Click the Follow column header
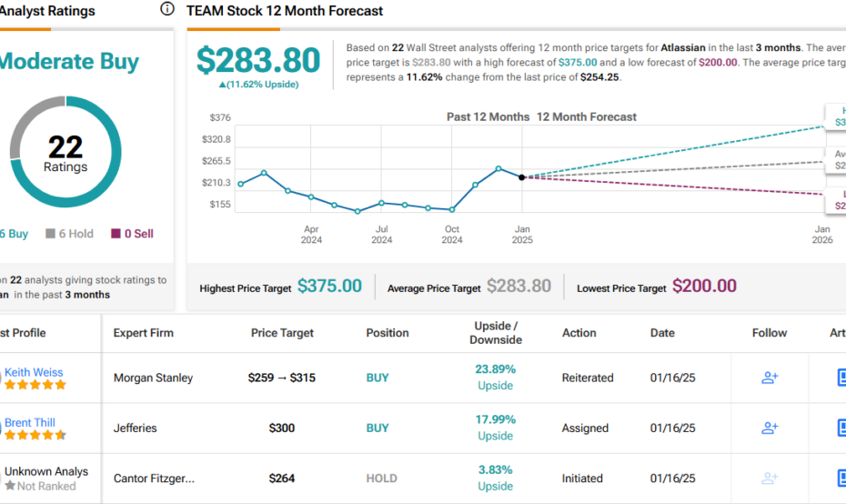The image size is (846, 504). click(x=770, y=333)
